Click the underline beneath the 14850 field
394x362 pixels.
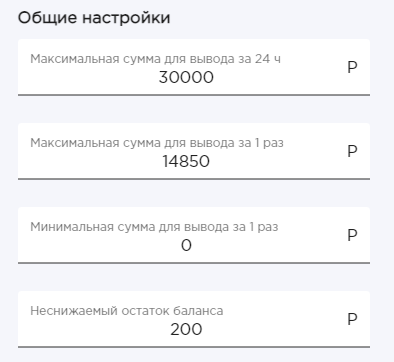pos(194,179)
